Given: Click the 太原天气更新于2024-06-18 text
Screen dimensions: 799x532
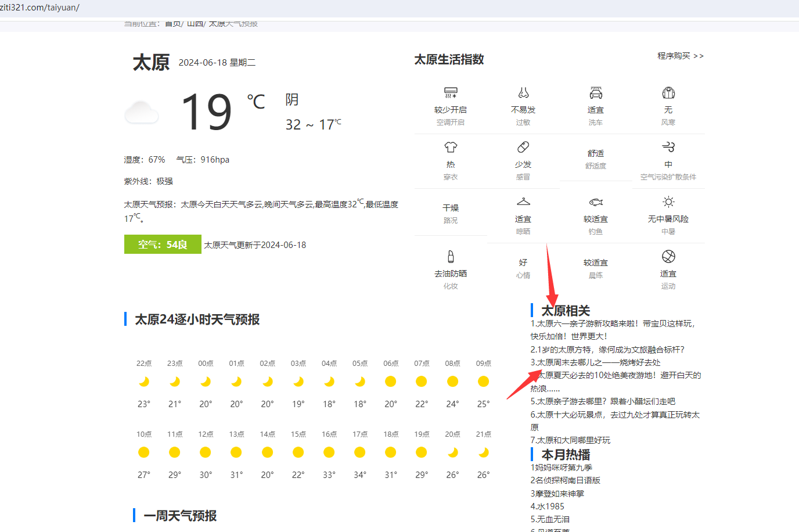Looking at the screenshot, I should 255,245.
